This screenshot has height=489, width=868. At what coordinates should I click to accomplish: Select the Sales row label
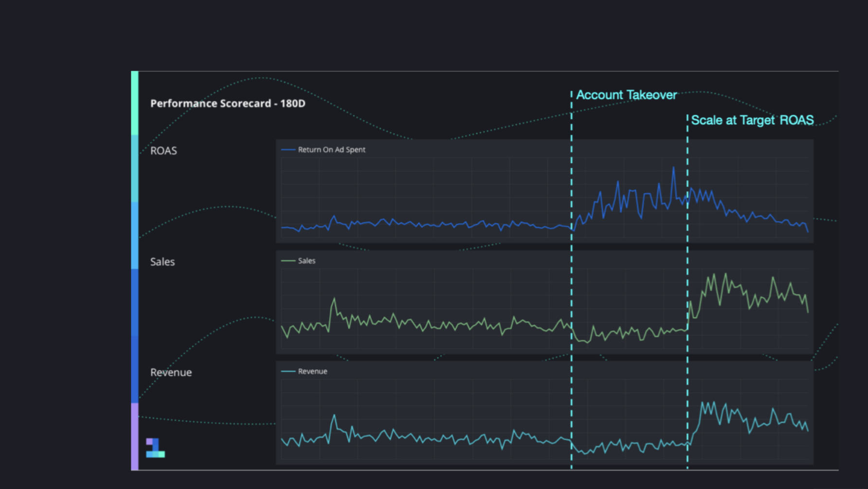click(162, 262)
